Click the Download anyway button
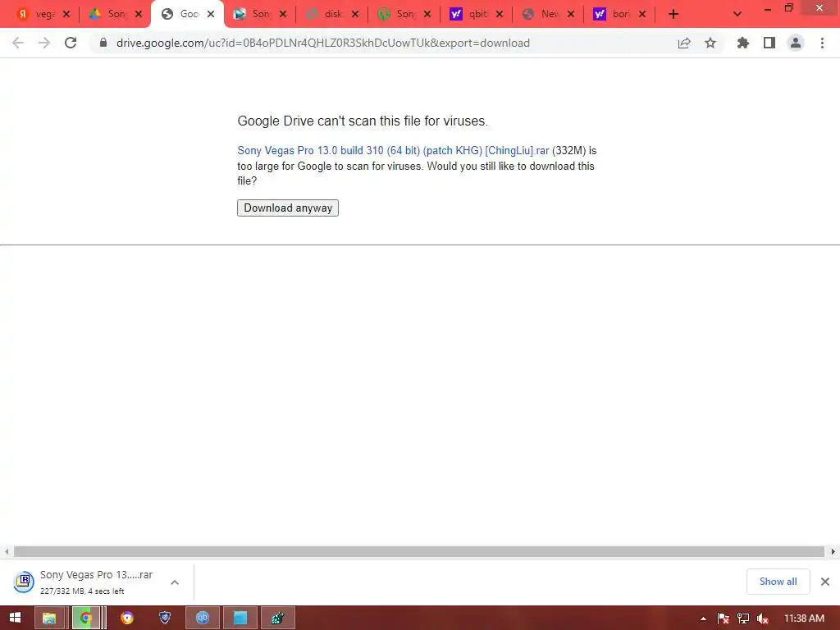The image size is (840, 630). click(x=288, y=208)
